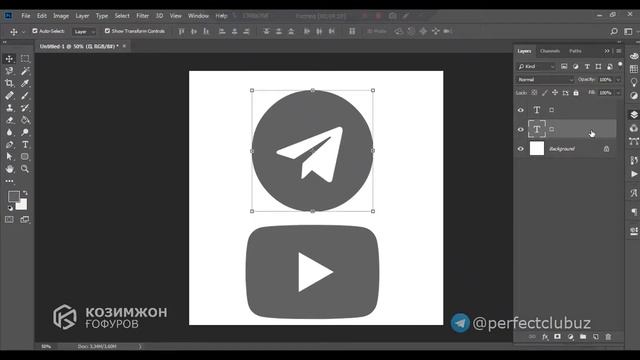Open the layer filter Kind dropdown
The width and height of the screenshot is (640, 360).
pos(536,67)
